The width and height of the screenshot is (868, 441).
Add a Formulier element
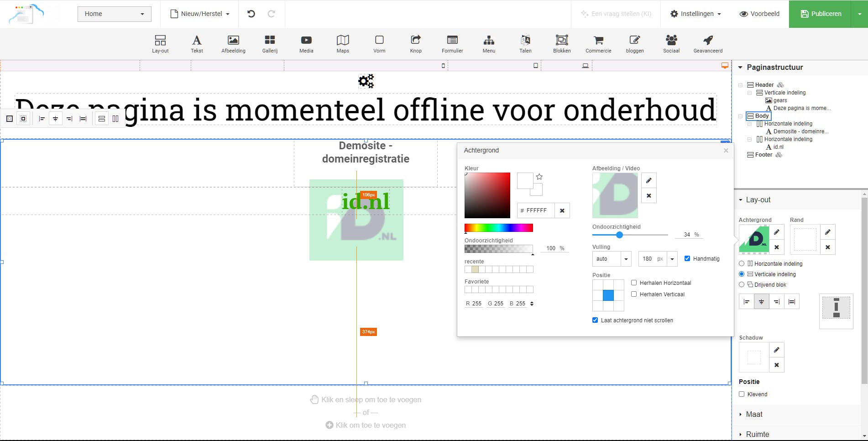coord(452,44)
